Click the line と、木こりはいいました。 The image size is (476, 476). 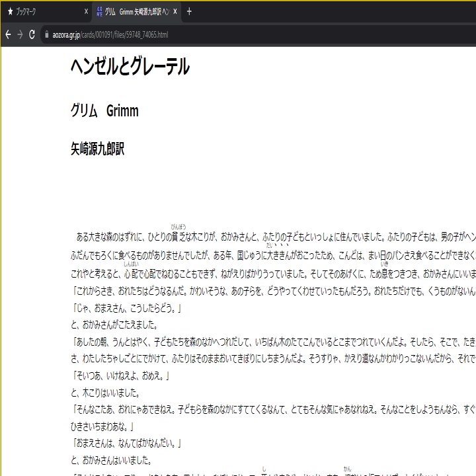coord(105,393)
